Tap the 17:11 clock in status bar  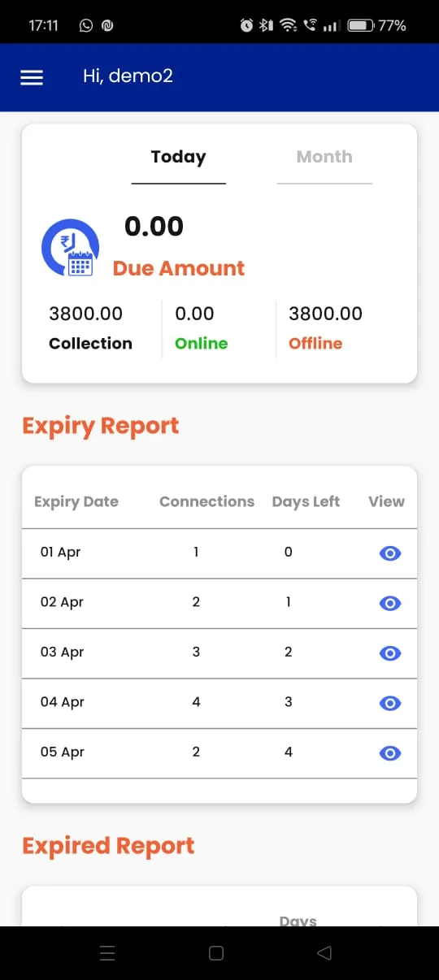click(44, 25)
